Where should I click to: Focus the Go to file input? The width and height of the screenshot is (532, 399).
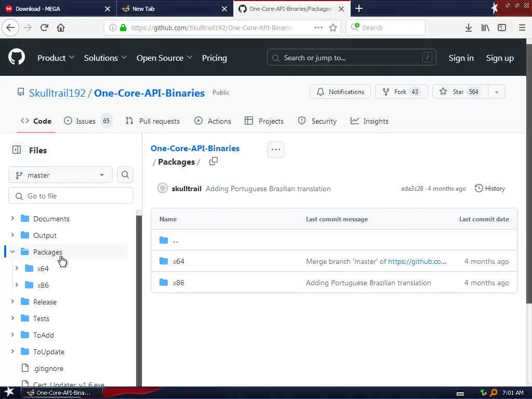coord(71,196)
